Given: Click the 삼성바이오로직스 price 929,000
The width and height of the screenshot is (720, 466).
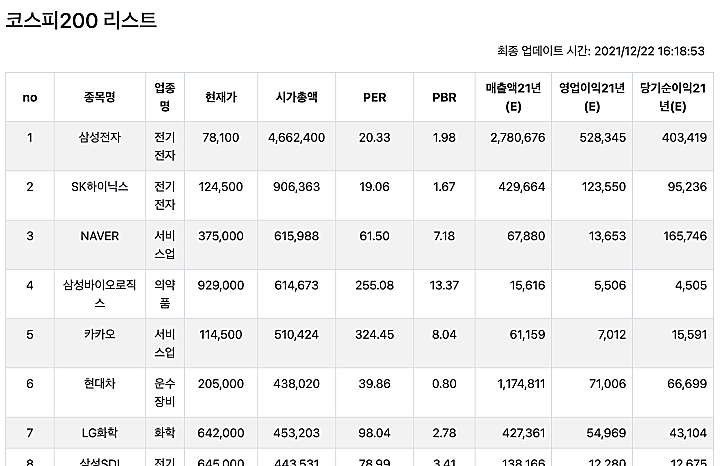Looking at the screenshot, I should click(x=221, y=285).
